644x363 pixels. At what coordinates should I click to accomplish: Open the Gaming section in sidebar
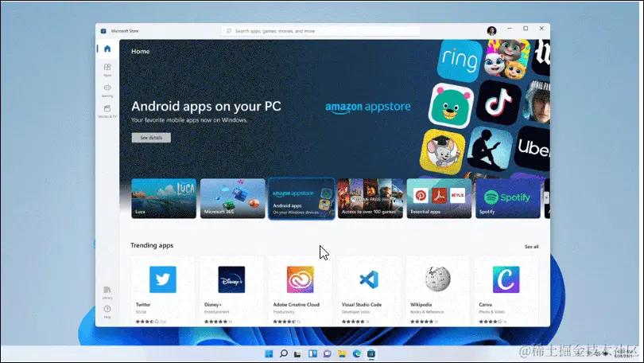107,91
